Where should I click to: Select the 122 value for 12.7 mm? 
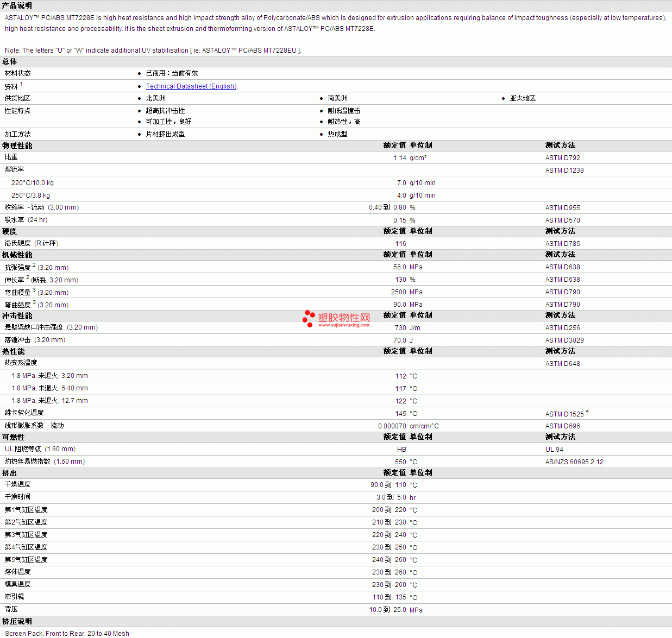[x=401, y=401]
